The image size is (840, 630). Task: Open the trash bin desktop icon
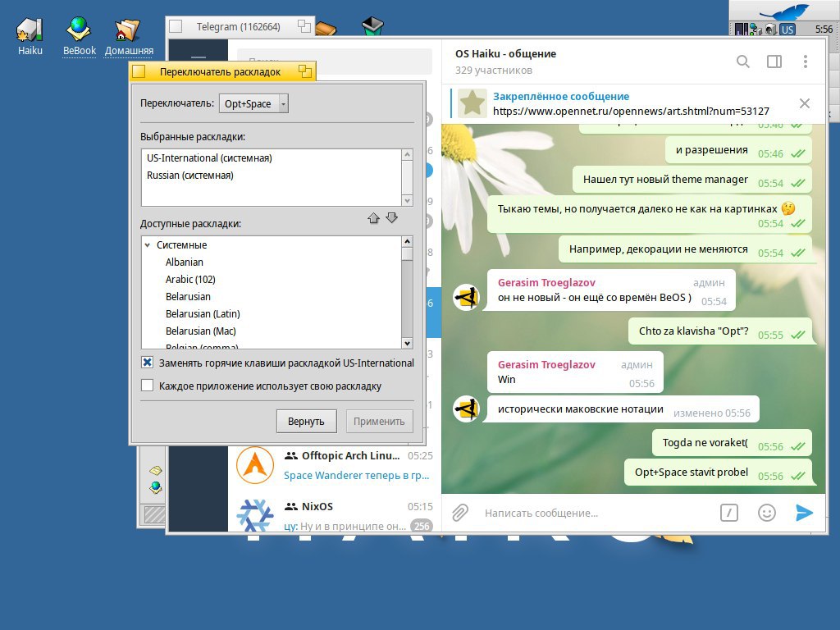372,25
